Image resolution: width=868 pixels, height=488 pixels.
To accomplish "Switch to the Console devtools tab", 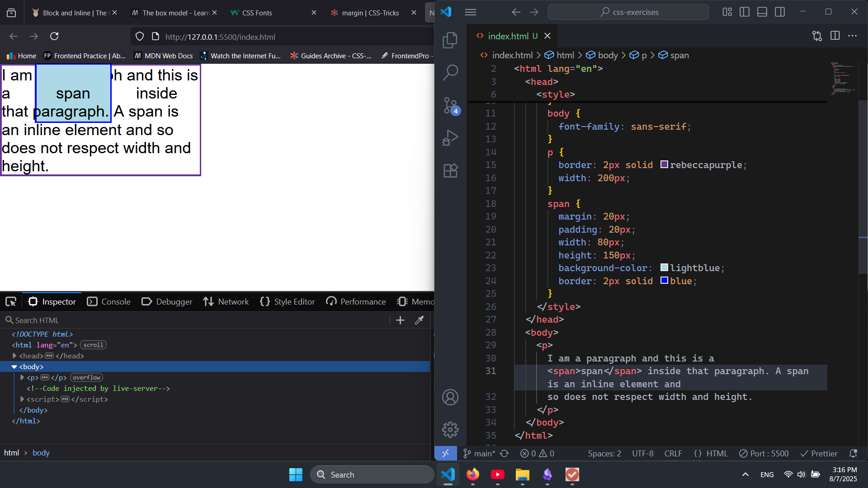I will point(108,301).
